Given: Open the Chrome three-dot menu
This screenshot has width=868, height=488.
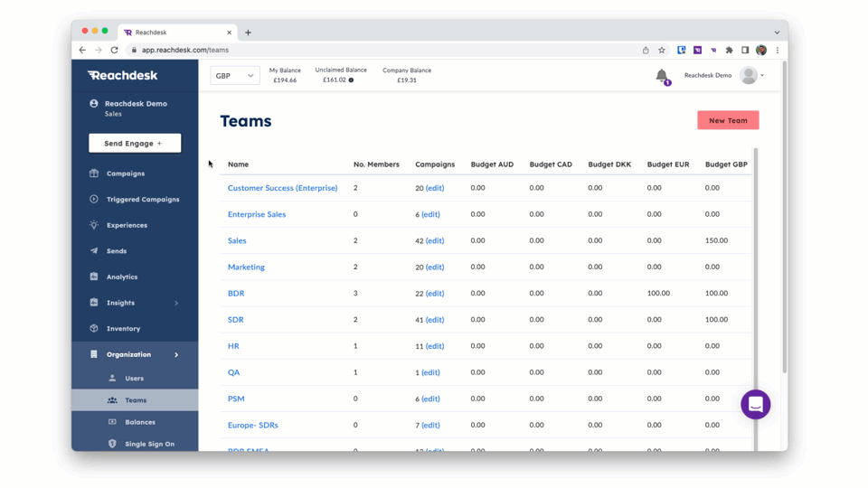Looking at the screenshot, I should tap(778, 50).
